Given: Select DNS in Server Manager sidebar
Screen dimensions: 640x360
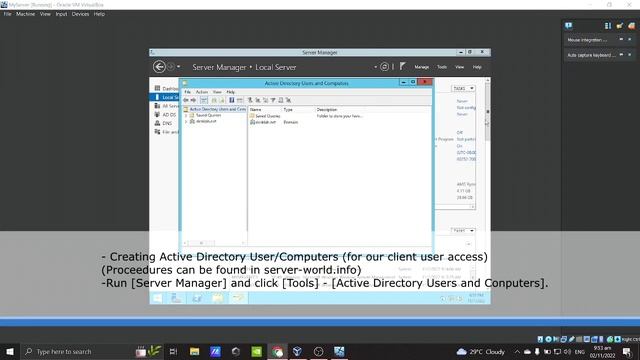Looking at the screenshot, I should click(163, 123).
